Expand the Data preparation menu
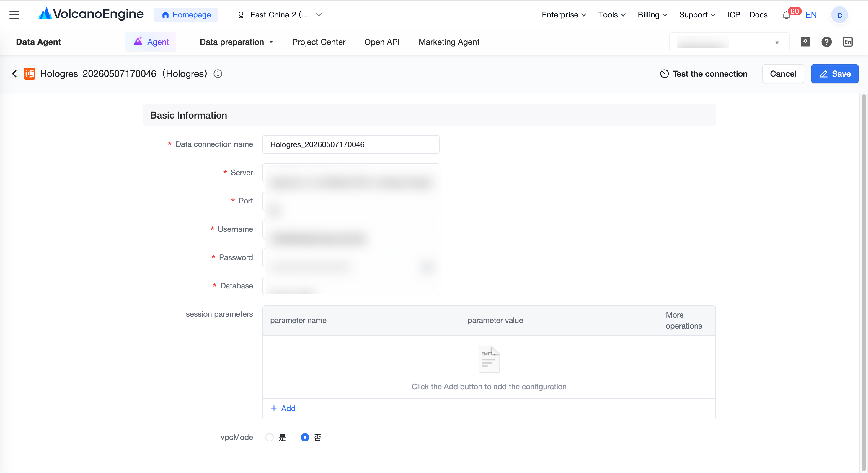This screenshot has width=868, height=473. (x=236, y=42)
